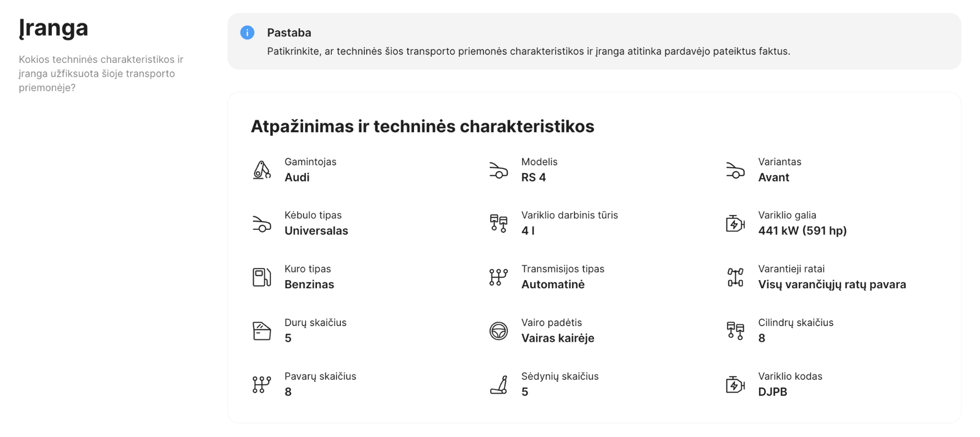Select the Audi manufacturer value
Image resolution: width=980 pixels, height=437 pixels.
(x=297, y=177)
